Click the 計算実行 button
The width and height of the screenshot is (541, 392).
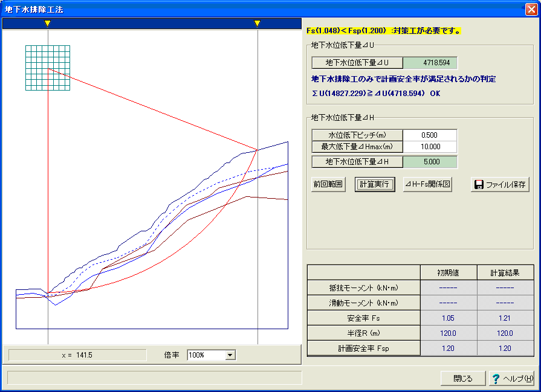coord(375,184)
